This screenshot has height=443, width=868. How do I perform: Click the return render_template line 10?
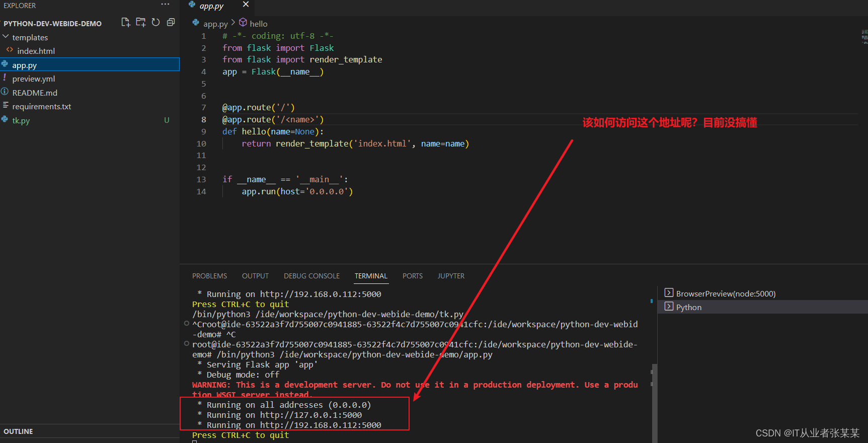(355, 143)
